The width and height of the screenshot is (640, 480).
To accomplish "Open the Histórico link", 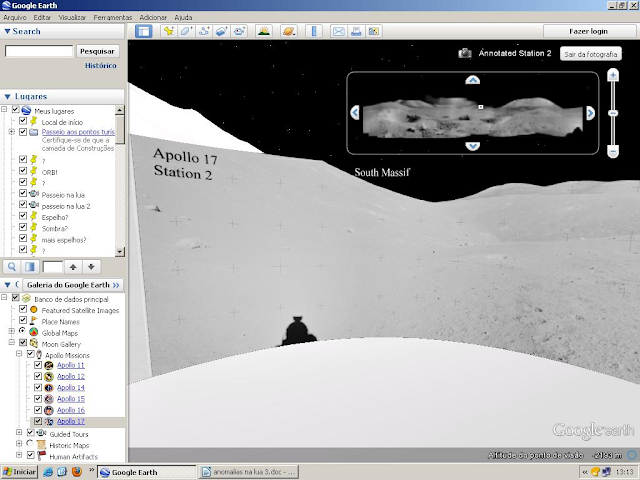I will (x=101, y=66).
